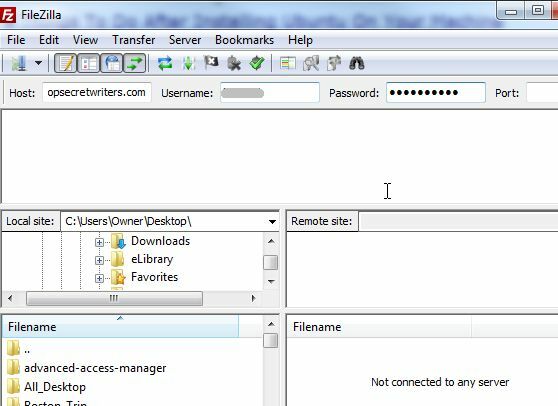Expand the Favorites folder tree node

pos(99,278)
